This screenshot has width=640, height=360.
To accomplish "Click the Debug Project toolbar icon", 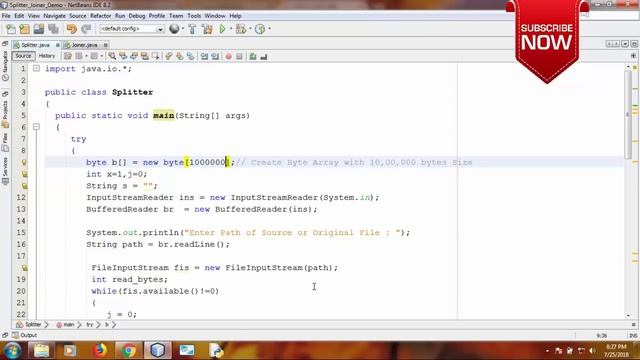I will click(241, 29).
